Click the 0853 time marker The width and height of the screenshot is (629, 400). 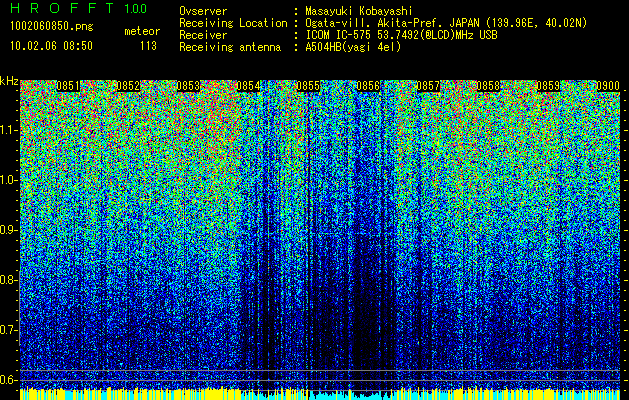pos(188,86)
